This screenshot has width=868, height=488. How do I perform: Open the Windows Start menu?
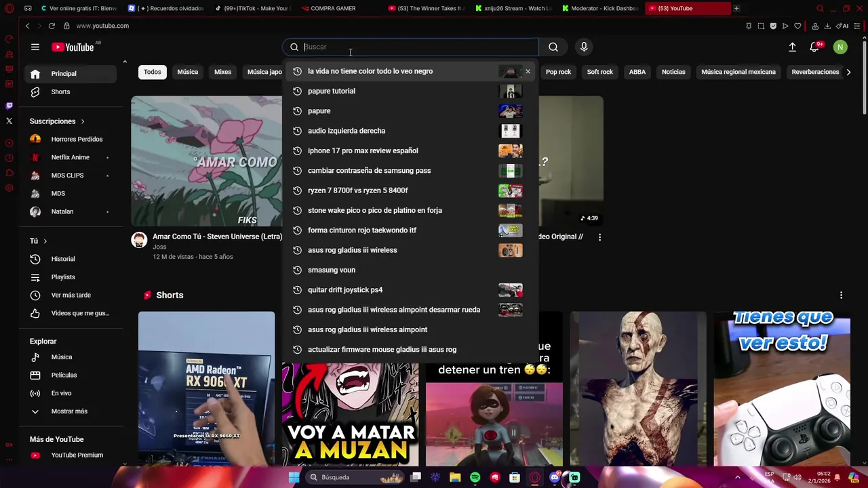tap(294, 477)
